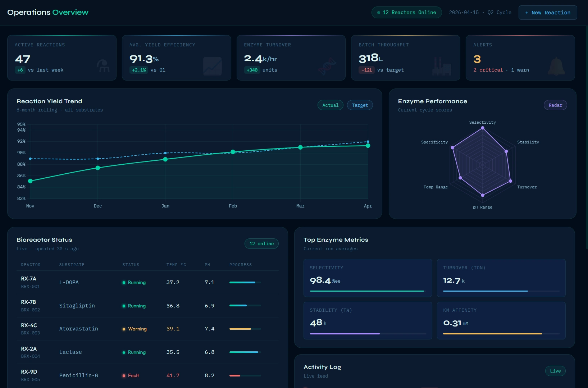This screenshot has height=388, width=588.
Task: Click the Fault indicator on reactor RX-9D
Action: click(x=124, y=375)
